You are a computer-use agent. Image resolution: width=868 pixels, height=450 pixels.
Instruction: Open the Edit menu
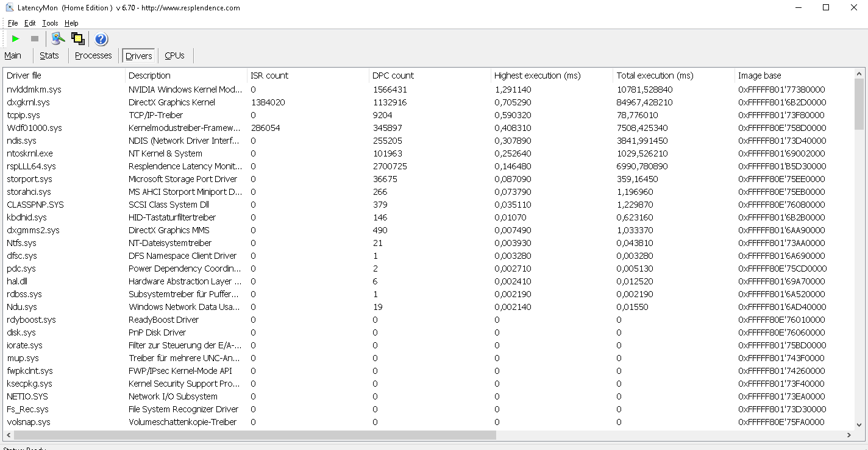click(30, 23)
